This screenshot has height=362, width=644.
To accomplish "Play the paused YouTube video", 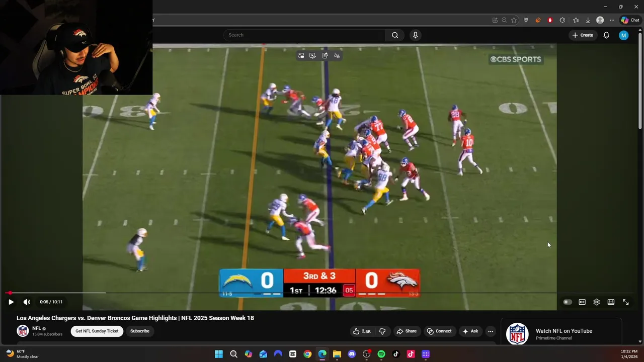I will click(x=11, y=302).
